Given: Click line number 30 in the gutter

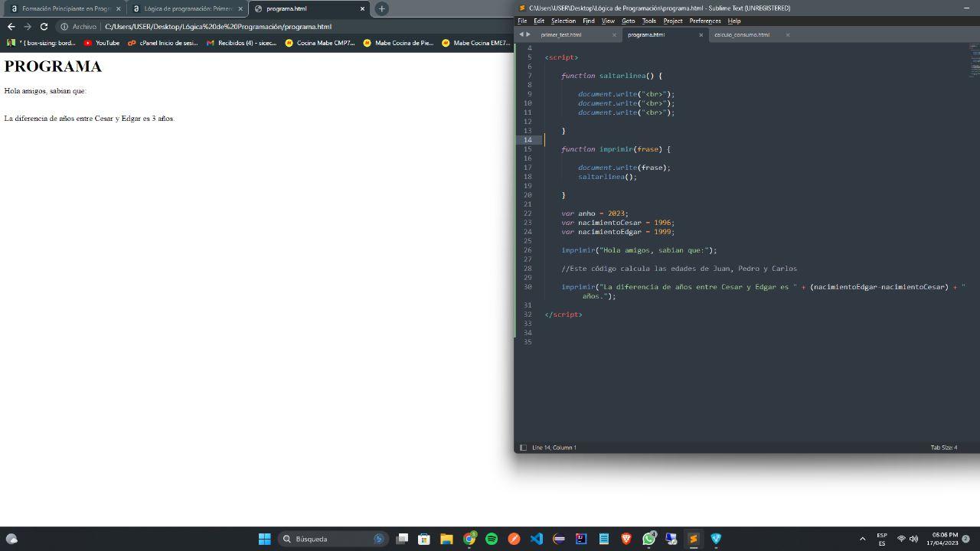Looking at the screenshot, I should pos(528,287).
